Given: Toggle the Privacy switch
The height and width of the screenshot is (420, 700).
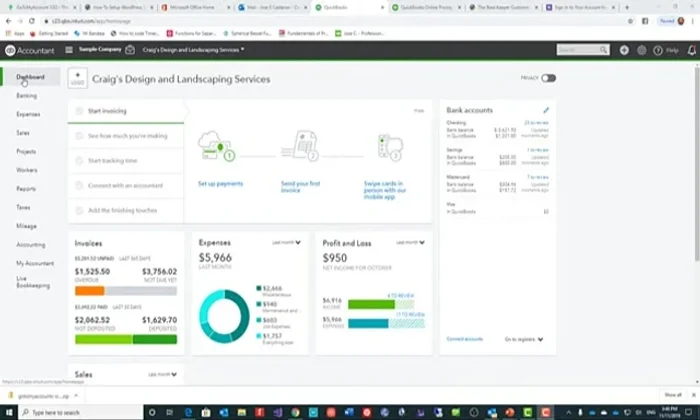Looking at the screenshot, I should (548, 78).
